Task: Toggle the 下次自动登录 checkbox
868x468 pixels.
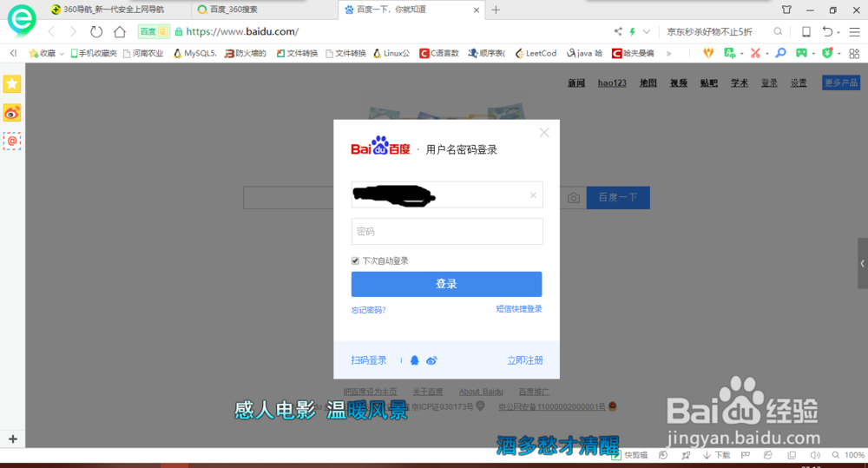Action: tap(355, 260)
